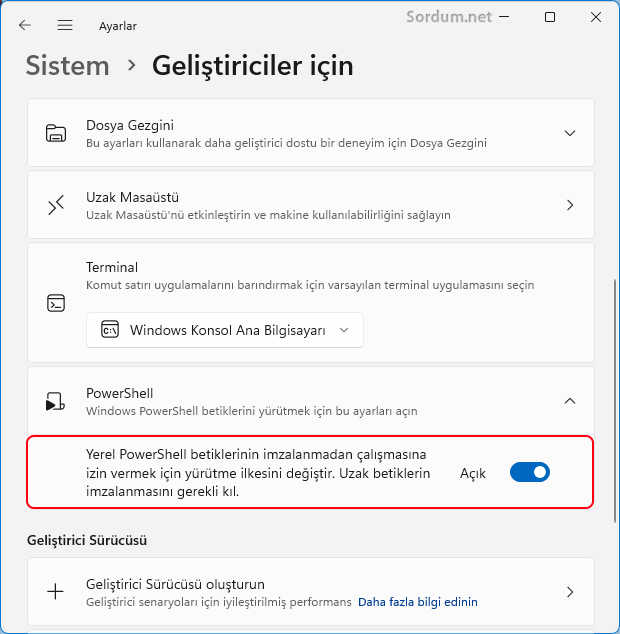The width and height of the screenshot is (620, 634).
Task: Click the PowerShell script icon
Action: pos(56,401)
